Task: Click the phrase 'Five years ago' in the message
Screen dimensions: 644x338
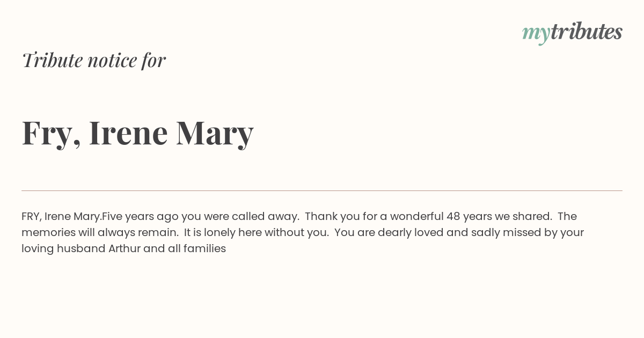Action: [140, 217]
